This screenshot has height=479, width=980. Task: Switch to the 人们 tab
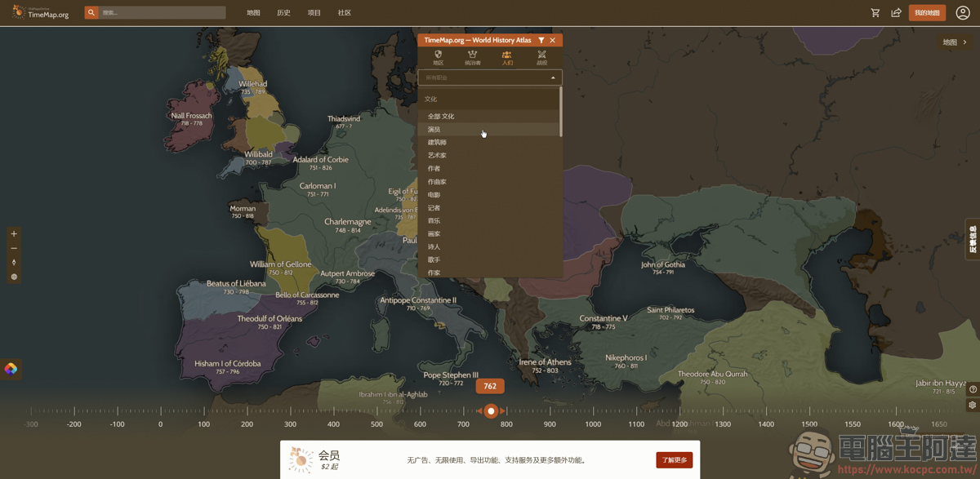pyautogui.click(x=507, y=58)
